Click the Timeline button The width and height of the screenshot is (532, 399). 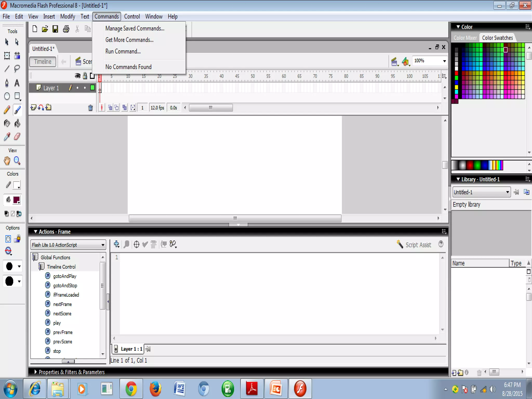point(43,62)
